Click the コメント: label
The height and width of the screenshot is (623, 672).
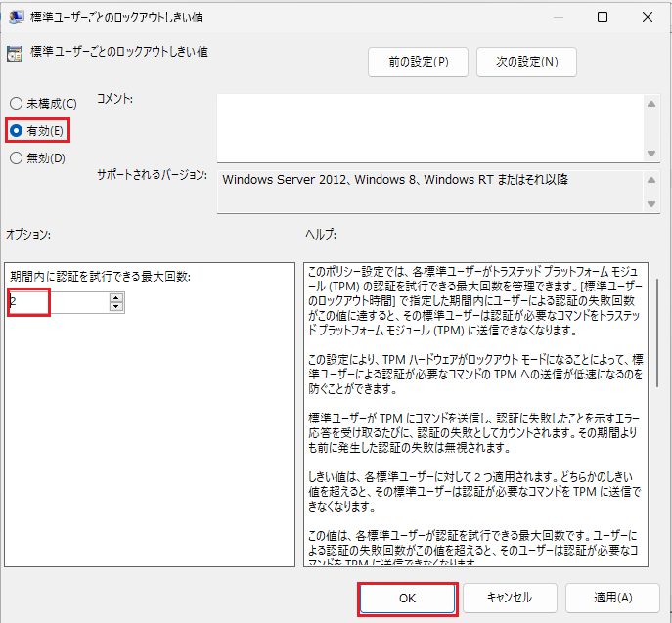pos(114,99)
